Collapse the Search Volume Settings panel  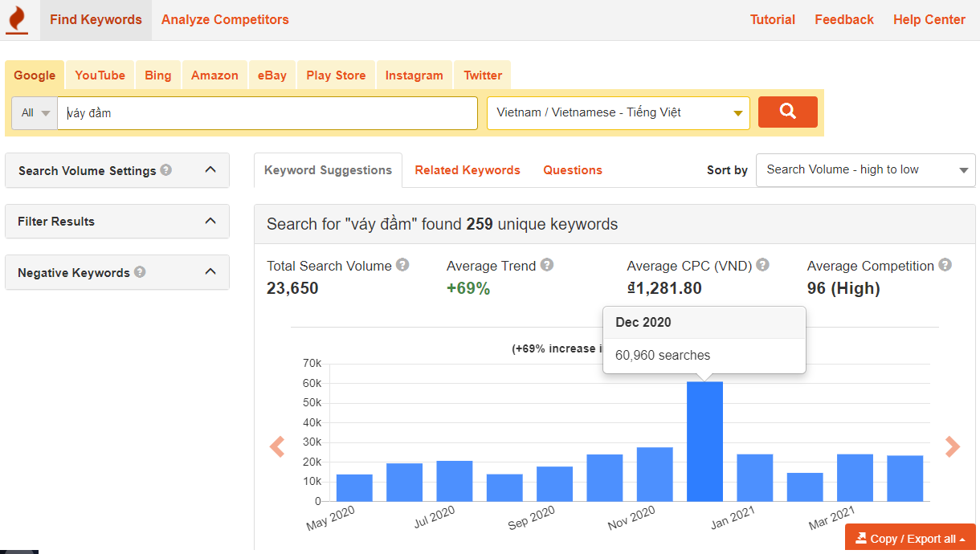[210, 170]
